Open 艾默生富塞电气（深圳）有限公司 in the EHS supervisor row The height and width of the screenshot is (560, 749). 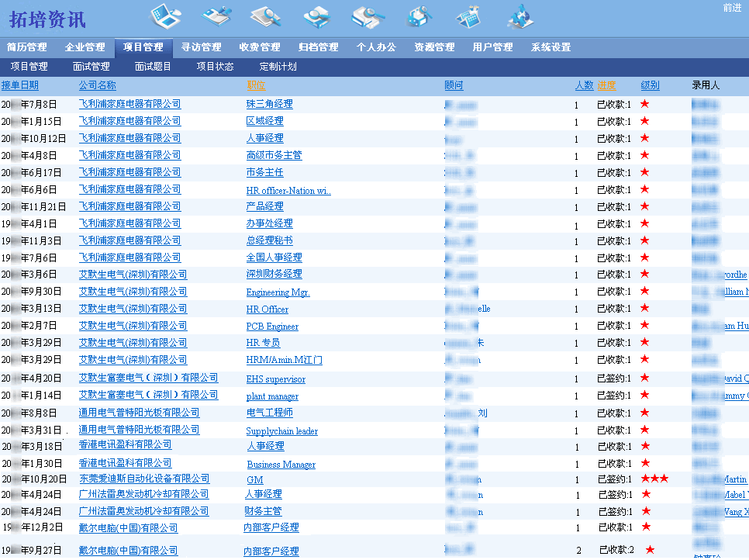point(149,378)
